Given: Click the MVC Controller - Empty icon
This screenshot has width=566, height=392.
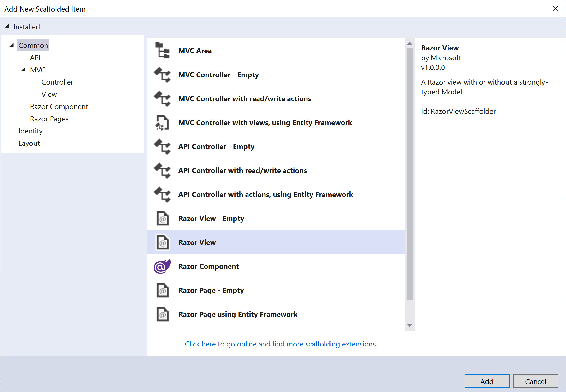Looking at the screenshot, I should pyautogui.click(x=162, y=75).
